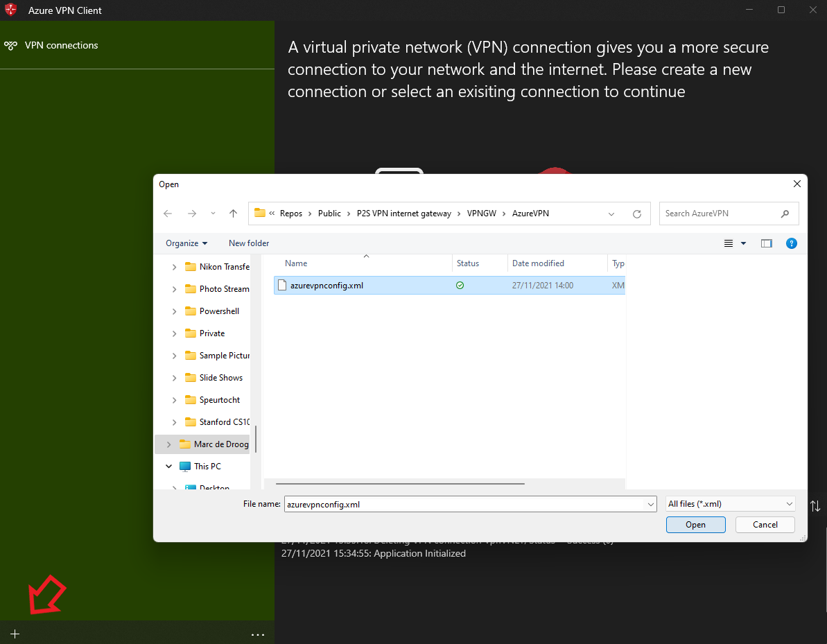Viewport: 827px width, 644px height.
Task: Navigate up one folder level
Action: pyautogui.click(x=233, y=214)
